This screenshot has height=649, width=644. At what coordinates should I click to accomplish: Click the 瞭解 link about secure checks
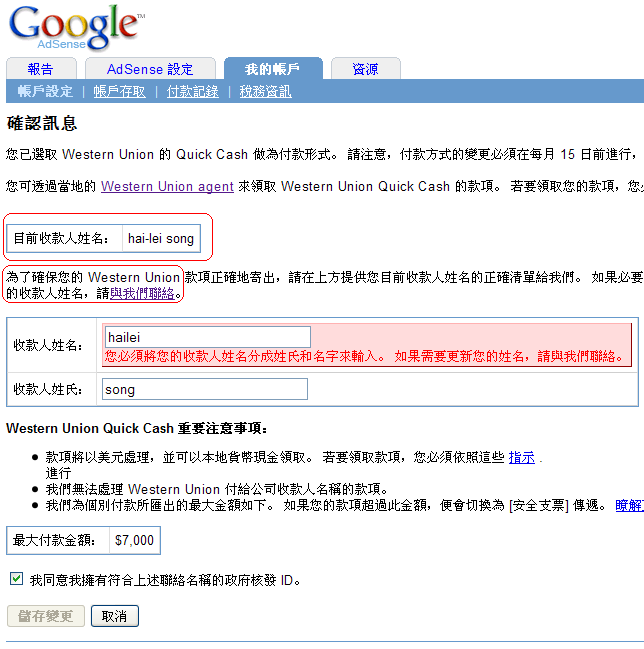[630, 505]
